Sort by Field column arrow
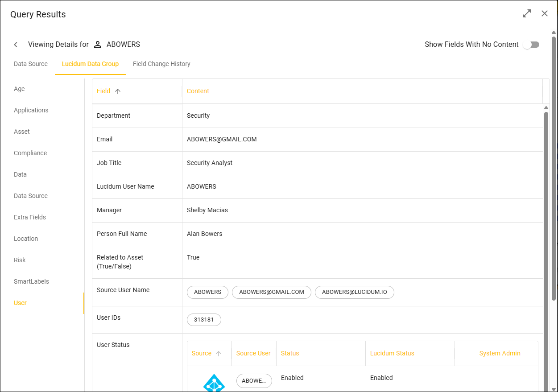Image resolution: width=558 pixels, height=392 pixels. (118, 91)
